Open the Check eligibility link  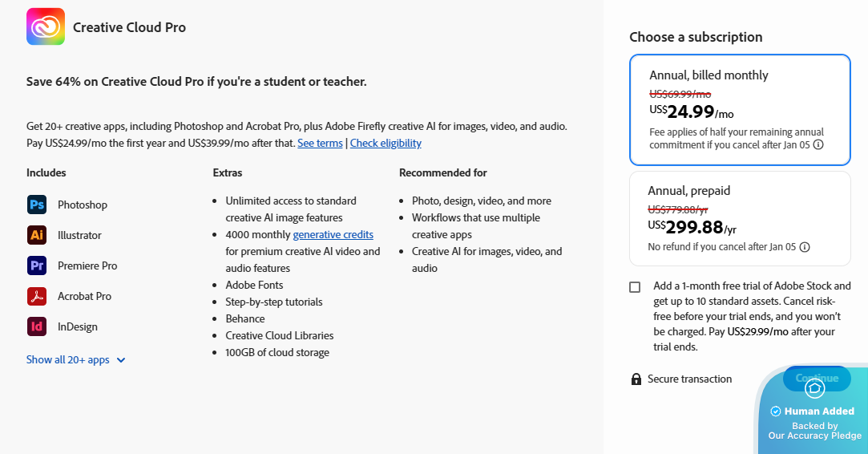point(386,144)
